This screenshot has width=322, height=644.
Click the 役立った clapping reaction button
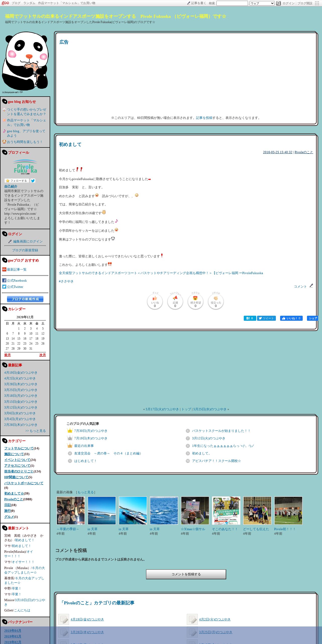[x=216, y=302]
